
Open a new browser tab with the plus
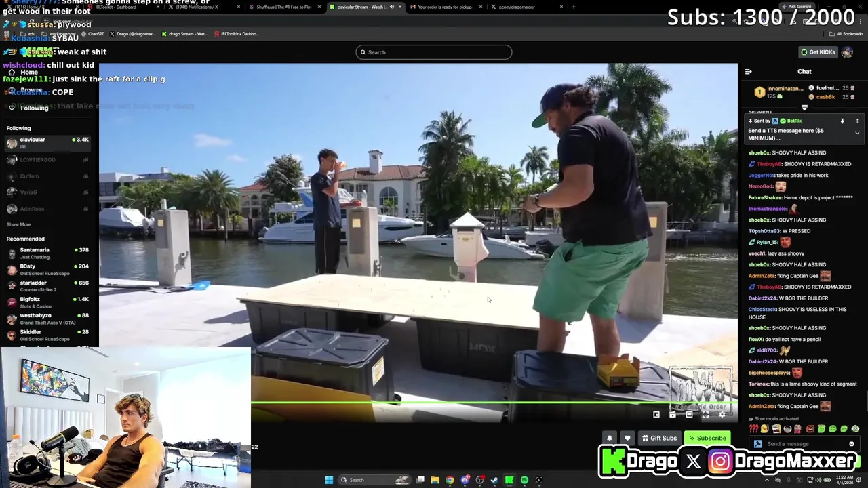click(574, 7)
